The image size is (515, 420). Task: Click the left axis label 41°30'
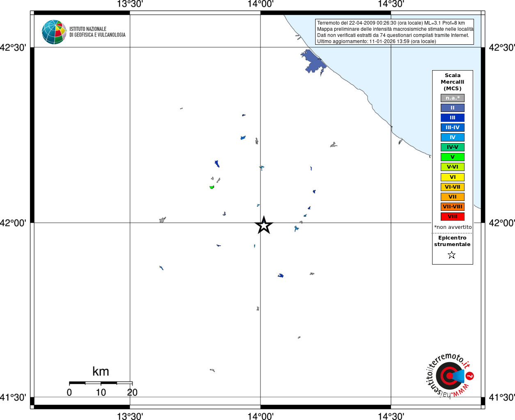pyautogui.click(x=13, y=397)
